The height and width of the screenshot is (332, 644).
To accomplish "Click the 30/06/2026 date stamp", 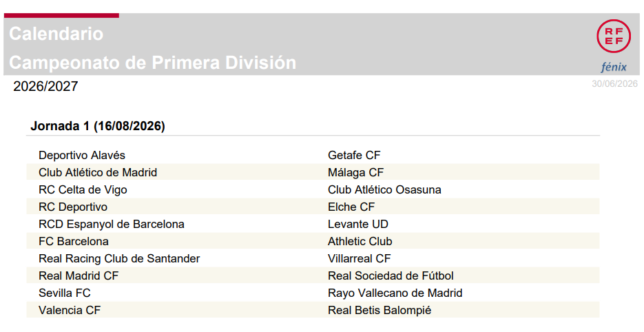I will (614, 84).
